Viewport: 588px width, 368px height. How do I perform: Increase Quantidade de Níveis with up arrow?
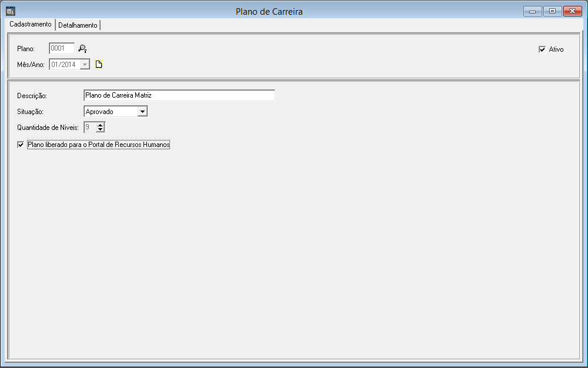click(x=100, y=125)
